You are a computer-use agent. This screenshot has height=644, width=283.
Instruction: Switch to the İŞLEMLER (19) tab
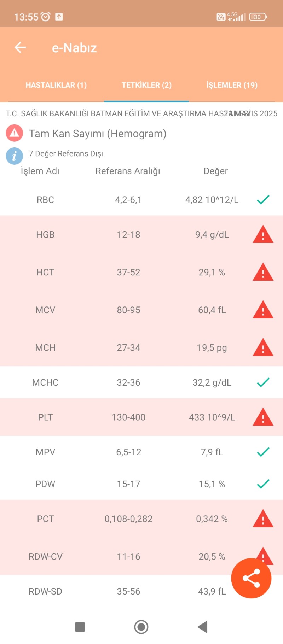(x=232, y=85)
